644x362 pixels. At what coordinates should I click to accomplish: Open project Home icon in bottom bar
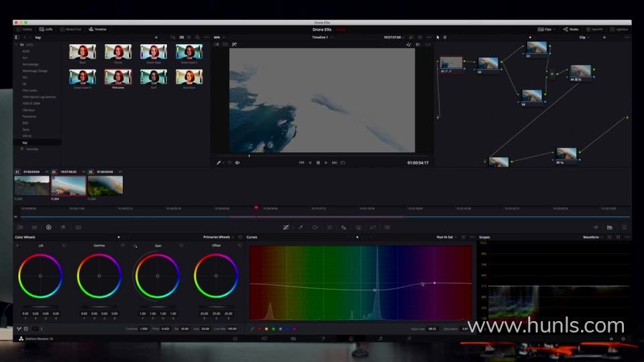click(x=611, y=339)
